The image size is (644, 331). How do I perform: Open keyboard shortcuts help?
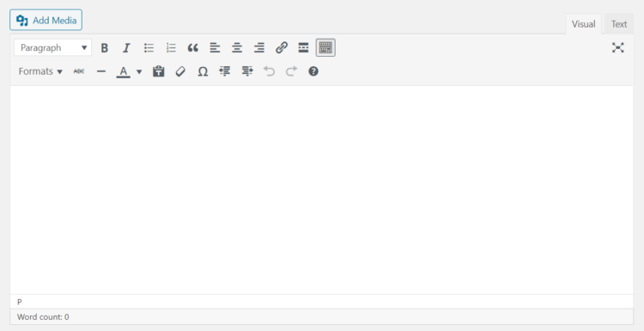(313, 71)
